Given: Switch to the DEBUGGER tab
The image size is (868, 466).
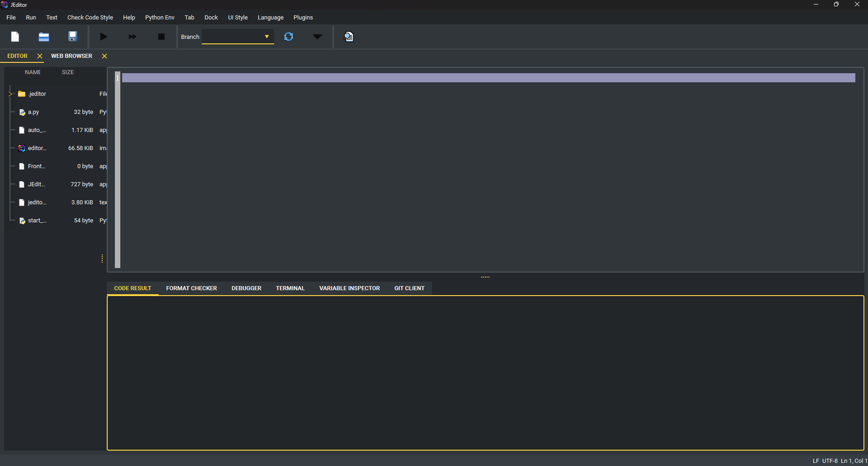Looking at the screenshot, I should tap(247, 288).
